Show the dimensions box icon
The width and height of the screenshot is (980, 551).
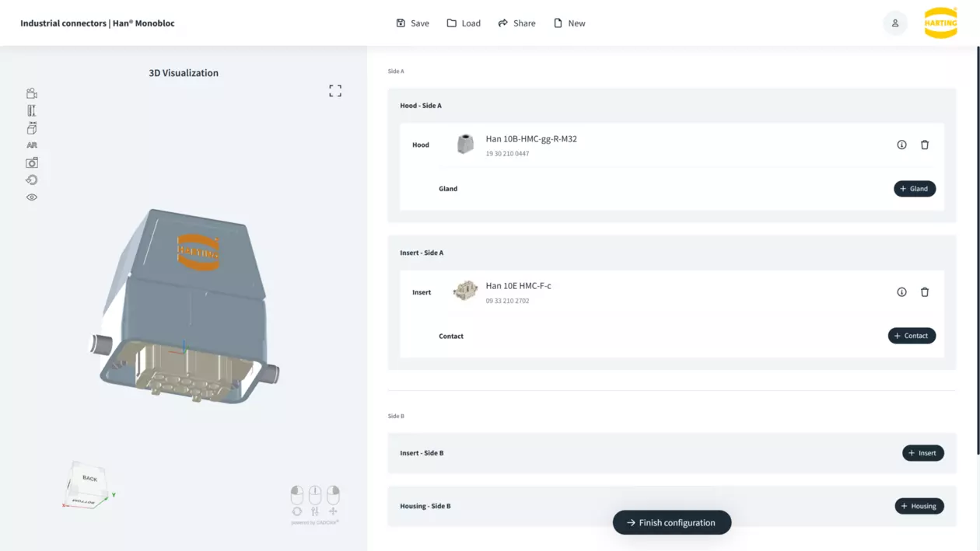pos(32,127)
